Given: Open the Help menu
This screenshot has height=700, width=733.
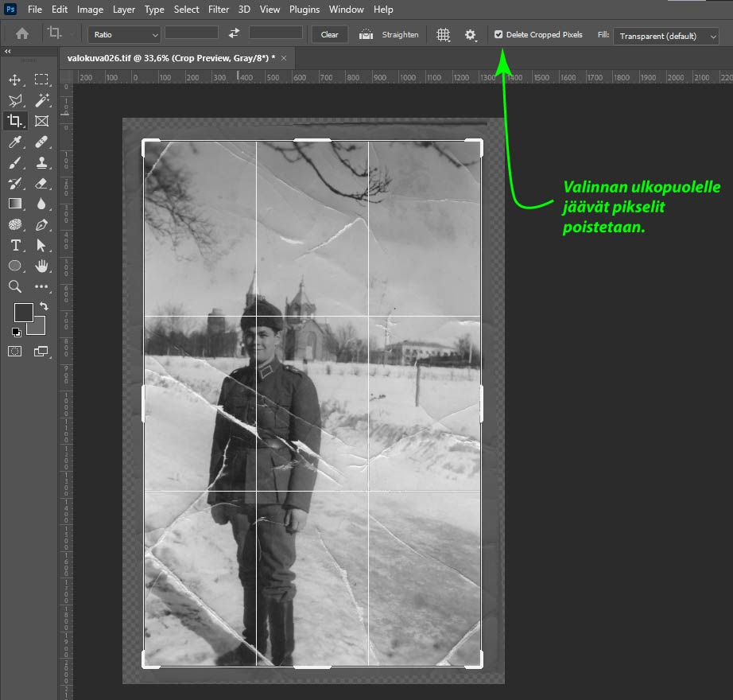Looking at the screenshot, I should [383, 10].
